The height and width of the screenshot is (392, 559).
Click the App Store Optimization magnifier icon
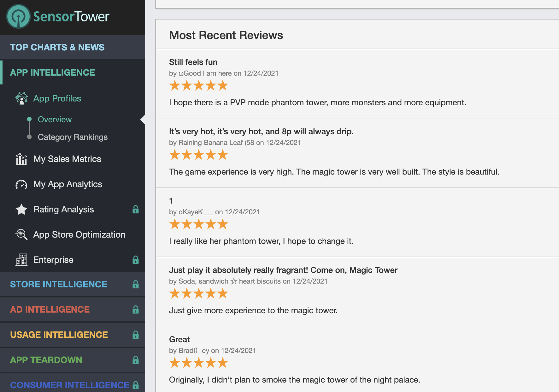point(21,234)
